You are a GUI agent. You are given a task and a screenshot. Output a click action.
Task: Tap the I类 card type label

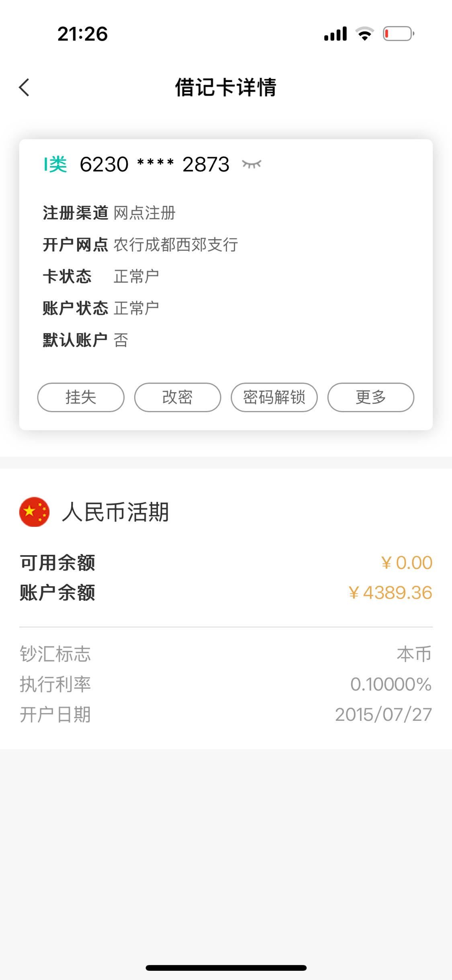tap(55, 164)
